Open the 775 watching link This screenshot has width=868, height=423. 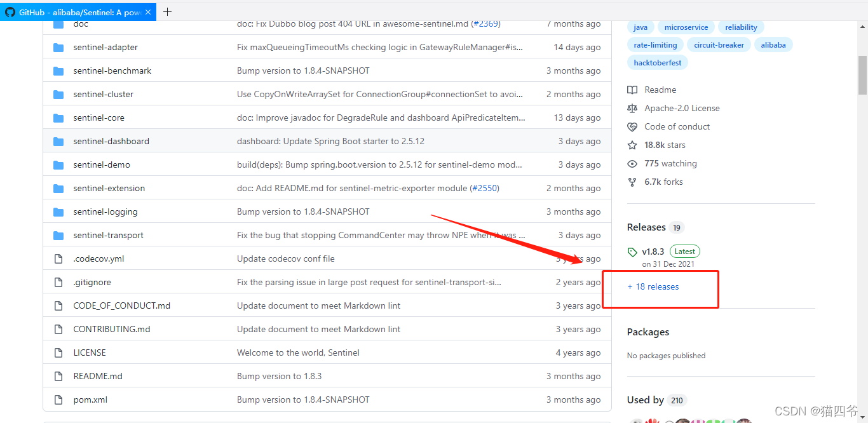670,164
